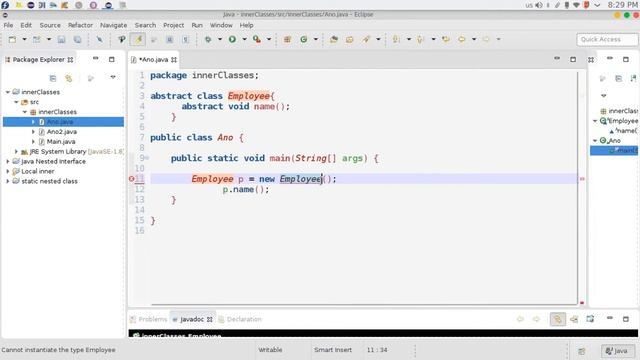This screenshot has height=360, width=640.
Task: Select Ano class in Outline view
Action: 611,140
